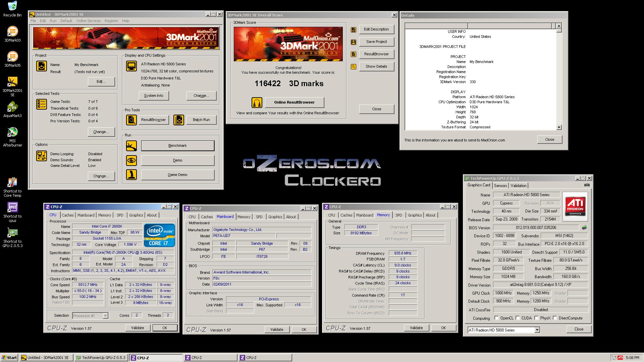Screen dimensions: 644x362
Task: Click Save Project button
Action: point(376,42)
